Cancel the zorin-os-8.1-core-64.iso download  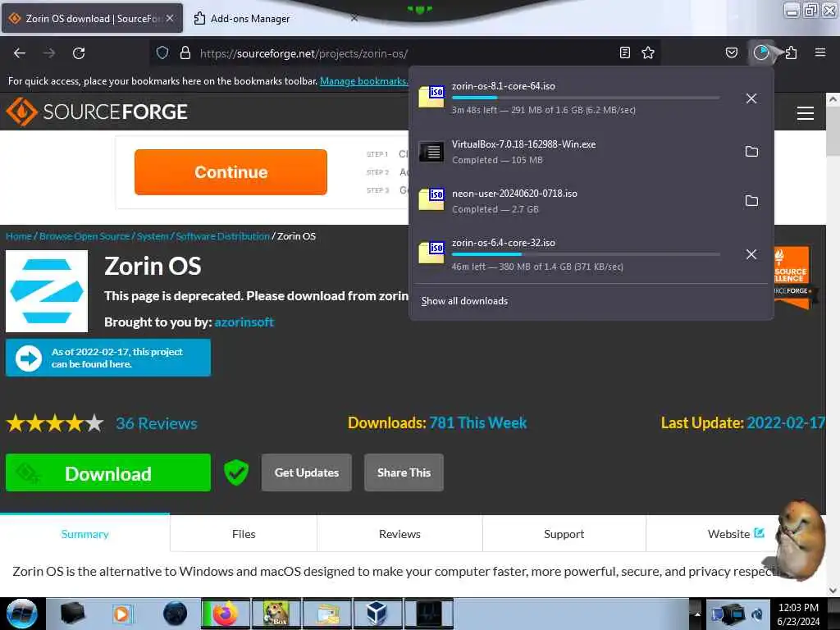point(751,98)
